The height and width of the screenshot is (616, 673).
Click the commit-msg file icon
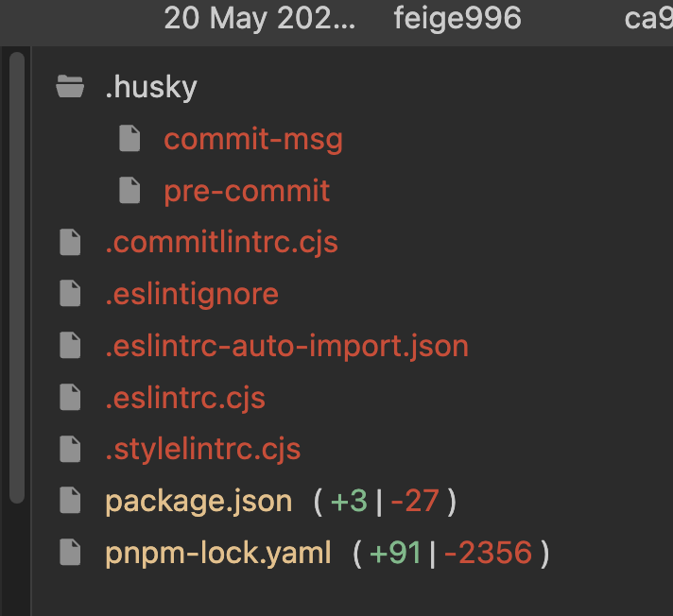click(x=129, y=140)
